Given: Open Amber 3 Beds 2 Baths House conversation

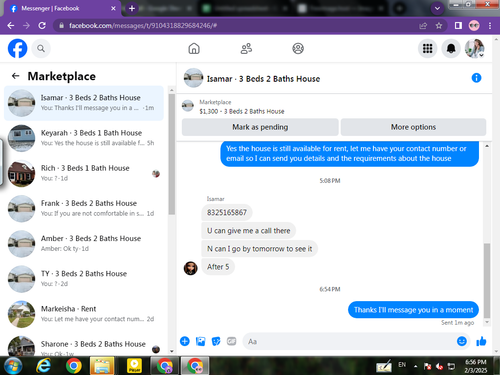Looking at the screenshot, I should pyautogui.click(x=84, y=244).
